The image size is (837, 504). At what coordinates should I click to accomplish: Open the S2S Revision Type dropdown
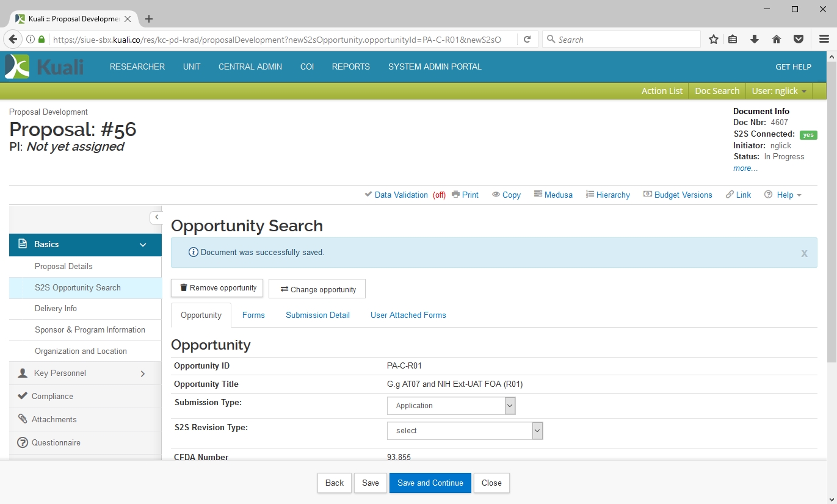pos(465,431)
